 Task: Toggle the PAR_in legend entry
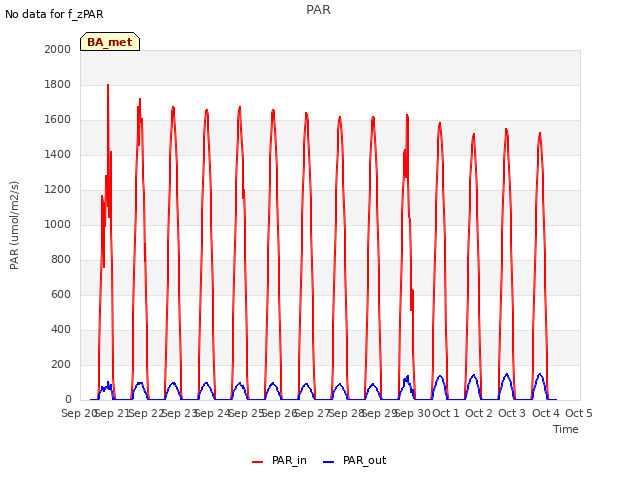click(279, 460)
